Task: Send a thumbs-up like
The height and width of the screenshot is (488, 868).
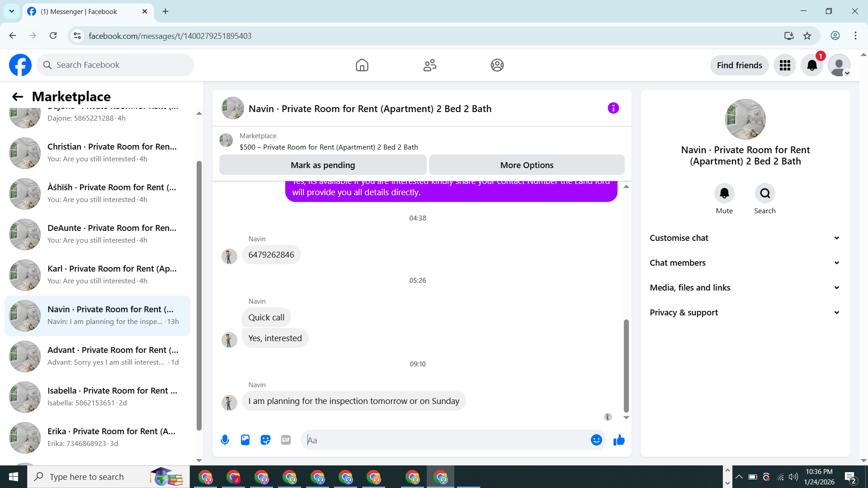Action: 619,440
